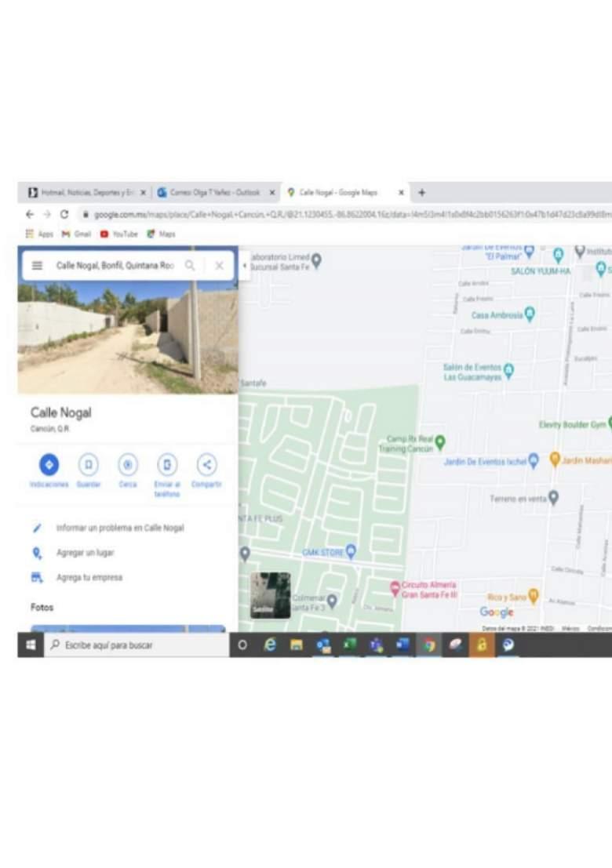Click the Cerca nearby icon
The image size is (612, 868).
(128, 465)
